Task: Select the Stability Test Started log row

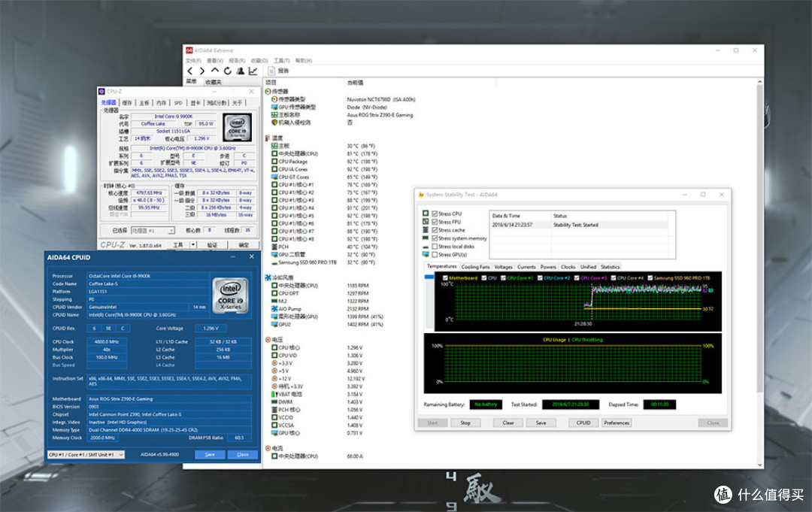Action: coord(578,225)
